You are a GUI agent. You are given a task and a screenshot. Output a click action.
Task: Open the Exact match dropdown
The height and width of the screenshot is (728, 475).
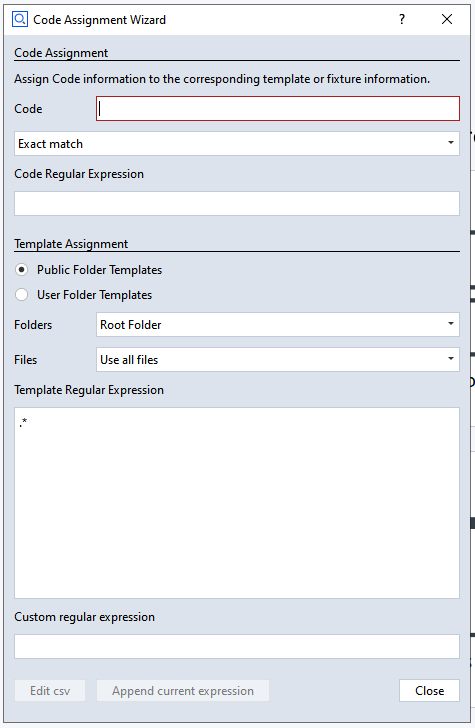pyautogui.click(x=237, y=143)
